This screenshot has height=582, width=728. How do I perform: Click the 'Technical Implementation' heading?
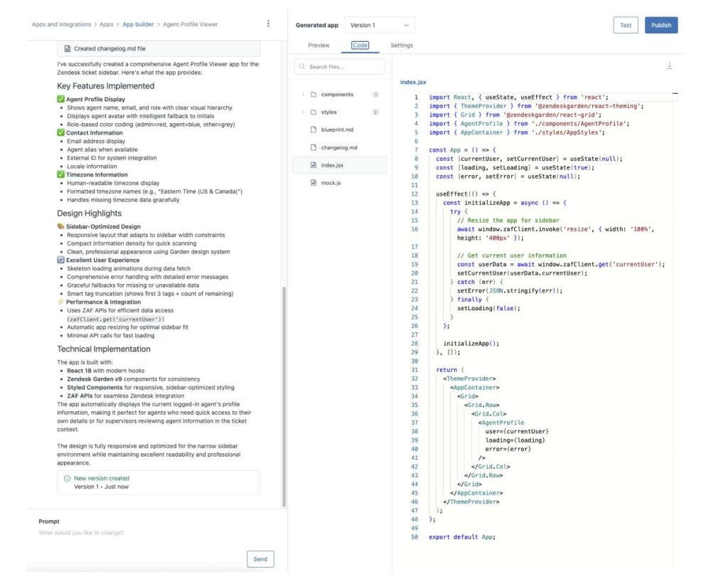[104, 349]
